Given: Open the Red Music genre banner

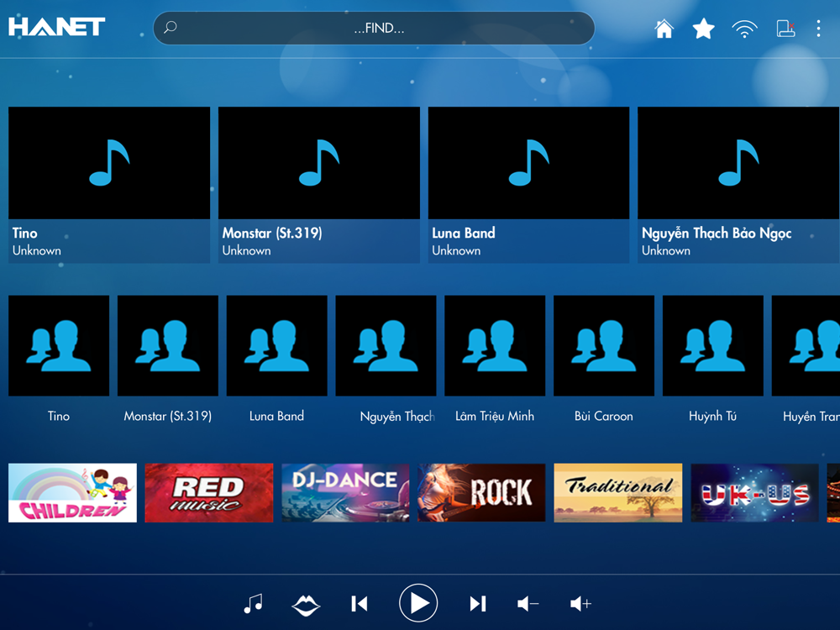Looking at the screenshot, I should click(209, 493).
